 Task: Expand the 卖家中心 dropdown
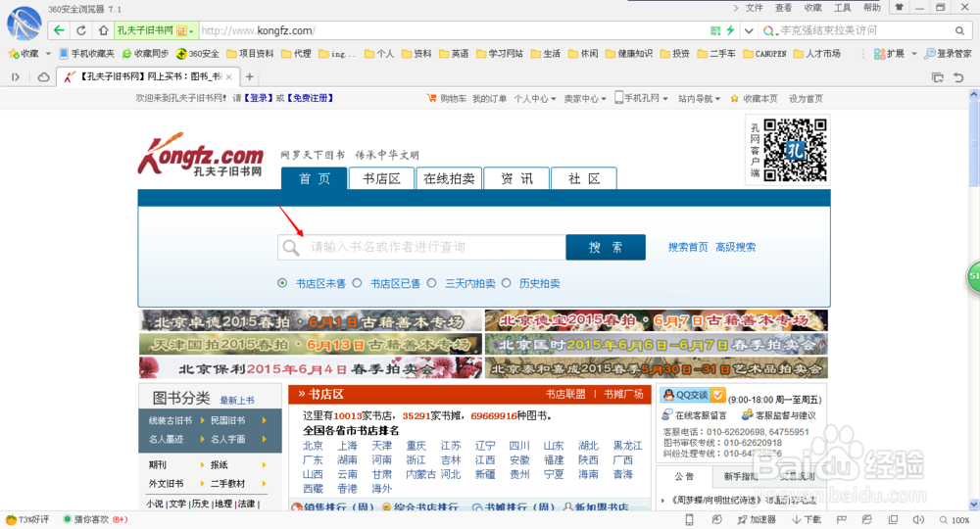pos(585,99)
